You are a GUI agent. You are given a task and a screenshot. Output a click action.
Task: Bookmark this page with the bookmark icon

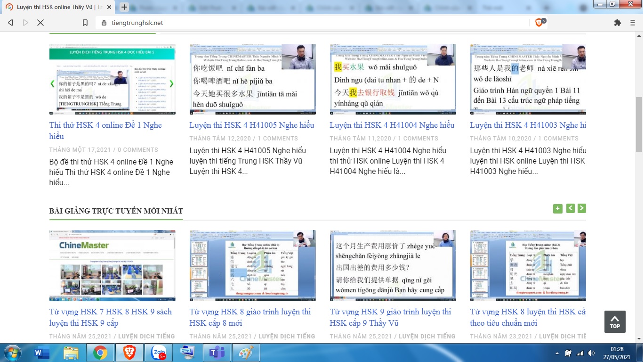click(x=85, y=23)
